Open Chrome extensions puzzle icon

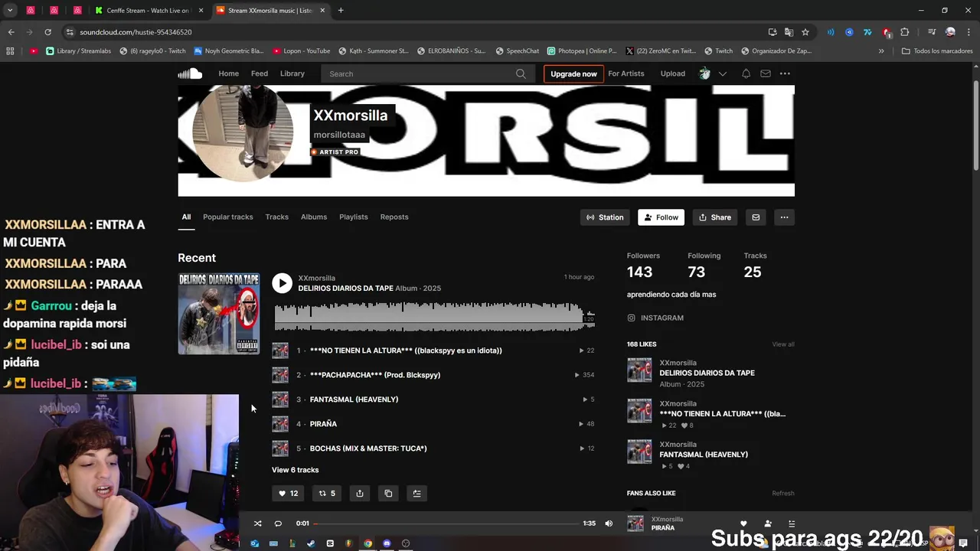click(x=905, y=32)
